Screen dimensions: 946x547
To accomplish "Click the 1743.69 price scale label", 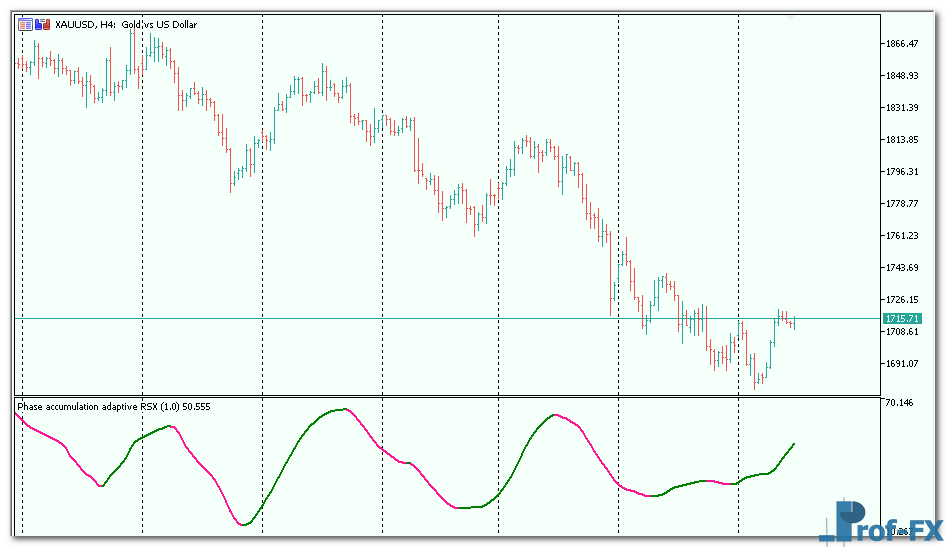I will [x=901, y=268].
